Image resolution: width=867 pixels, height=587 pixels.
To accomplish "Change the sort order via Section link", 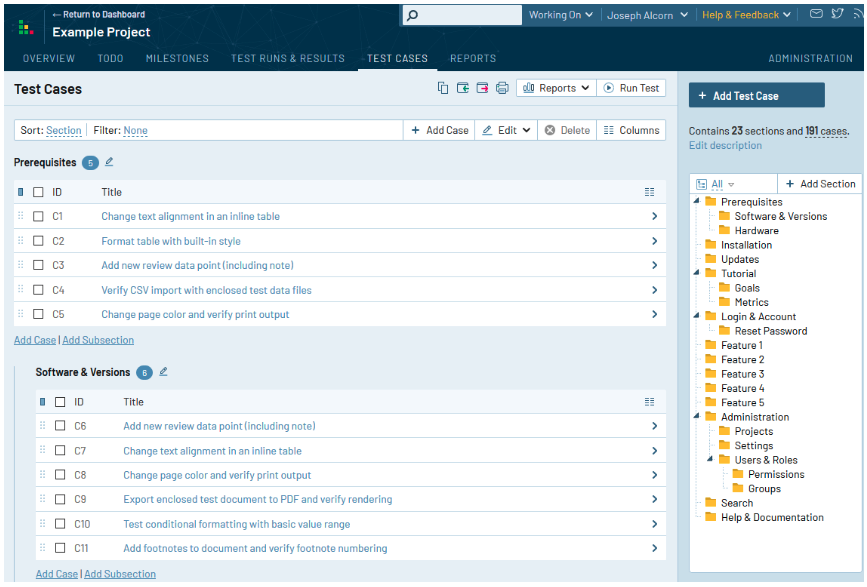I will (64, 130).
